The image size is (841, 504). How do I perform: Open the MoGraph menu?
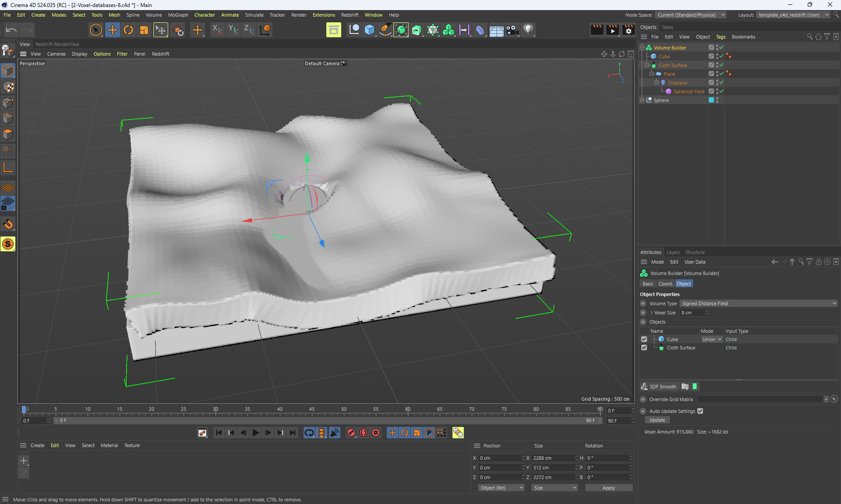tap(178, 15)
